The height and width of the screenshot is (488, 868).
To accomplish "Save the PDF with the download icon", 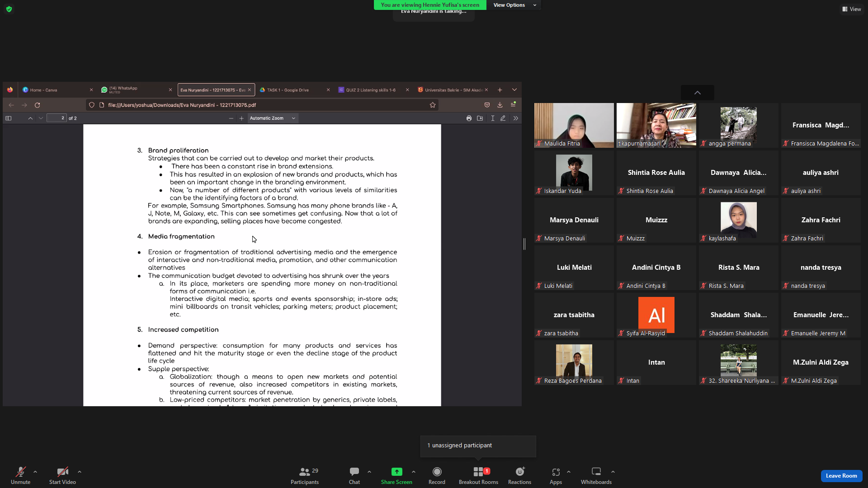I will (480, 118).
